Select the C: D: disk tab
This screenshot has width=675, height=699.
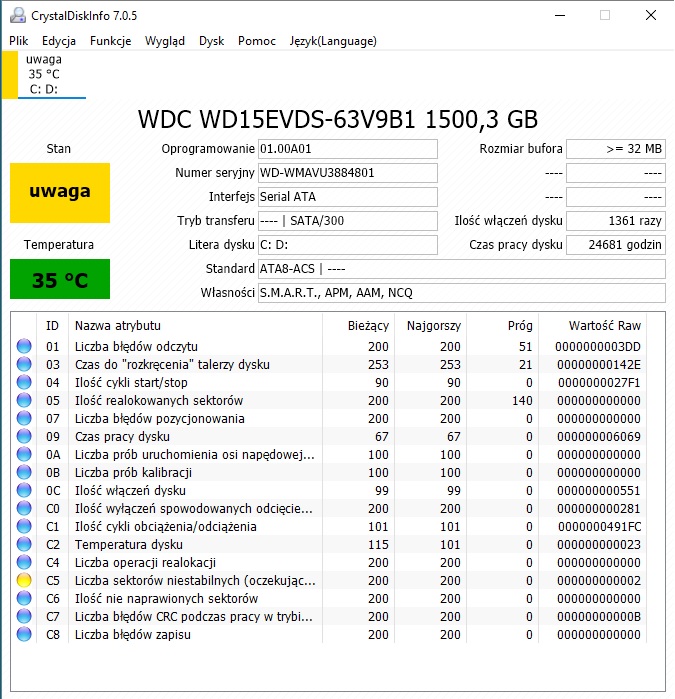pos(44,74)
